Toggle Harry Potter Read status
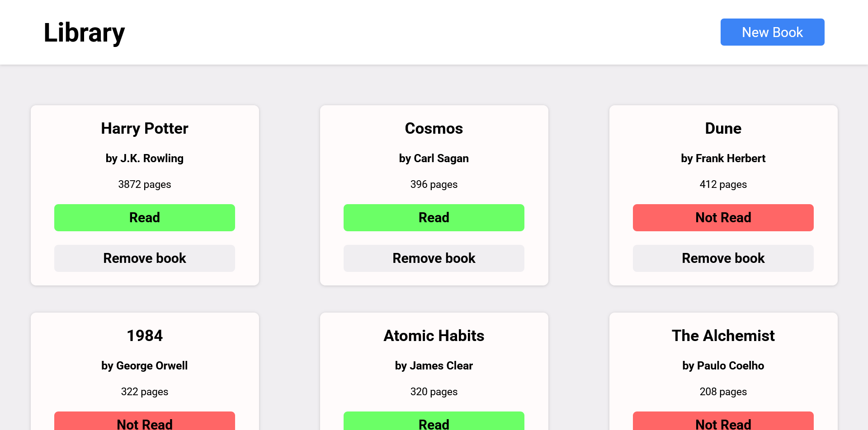 click(x=145, y=218)
